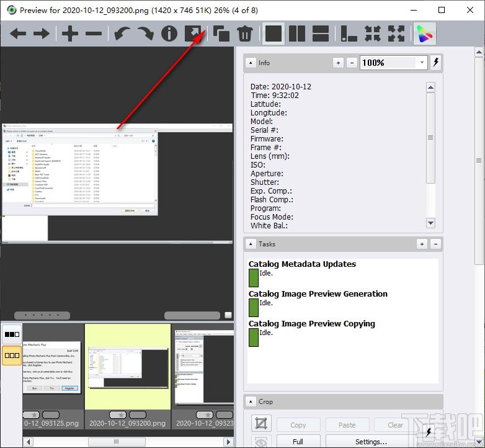Viewport: 485px width, 448px height.
Task: Rotate image counter-clockwise
Action: tap(122, 34)
